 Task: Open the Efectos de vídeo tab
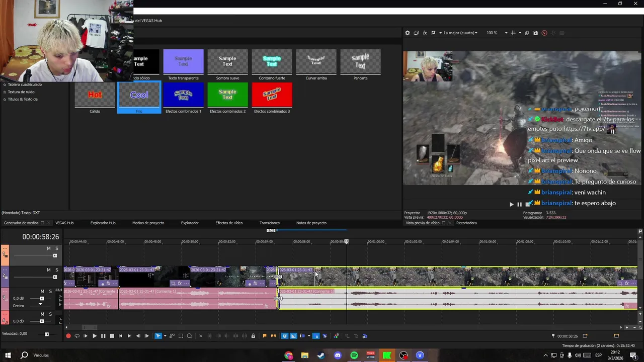click(229, 223)
